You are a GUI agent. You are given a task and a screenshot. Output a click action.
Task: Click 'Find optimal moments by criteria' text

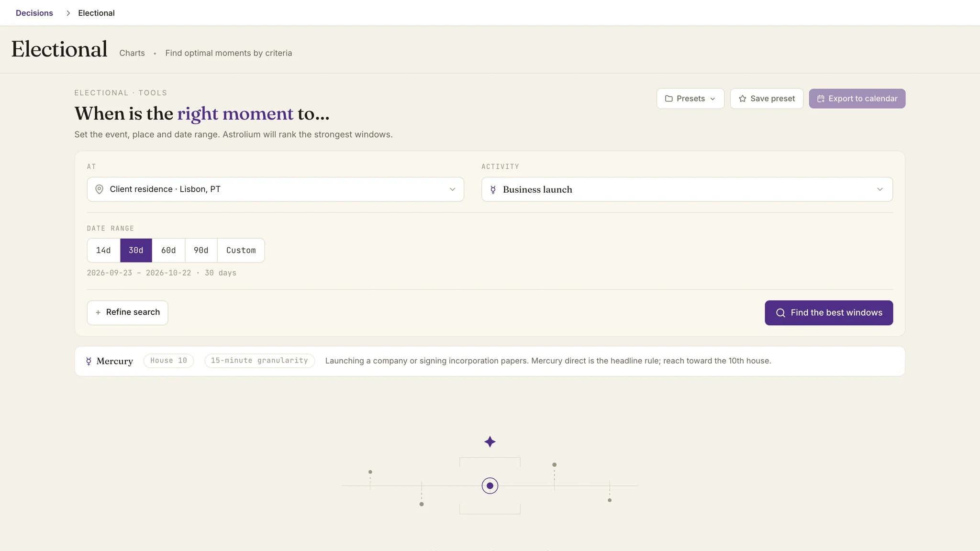(x=228, y=53)
